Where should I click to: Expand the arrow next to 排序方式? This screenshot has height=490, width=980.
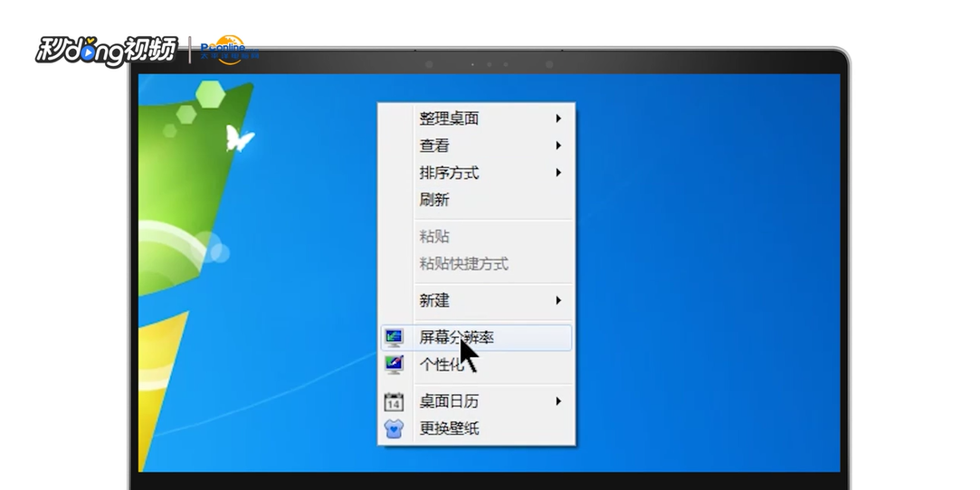[x=558, y=173]
